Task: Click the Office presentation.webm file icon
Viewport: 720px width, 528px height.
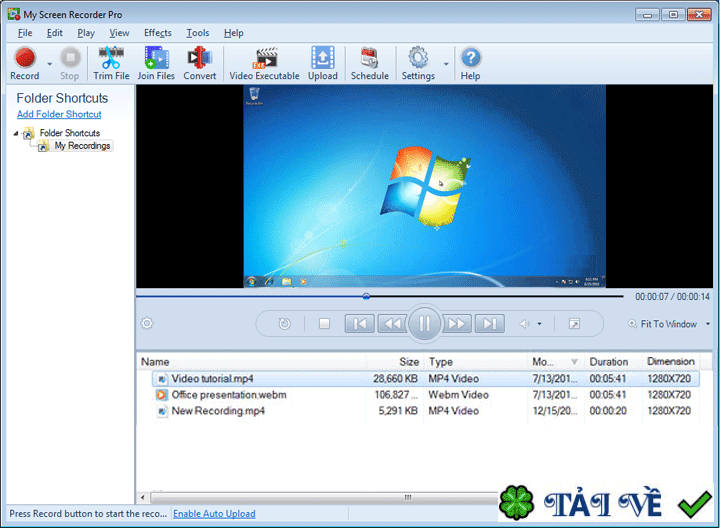Action: click(162, 395)
